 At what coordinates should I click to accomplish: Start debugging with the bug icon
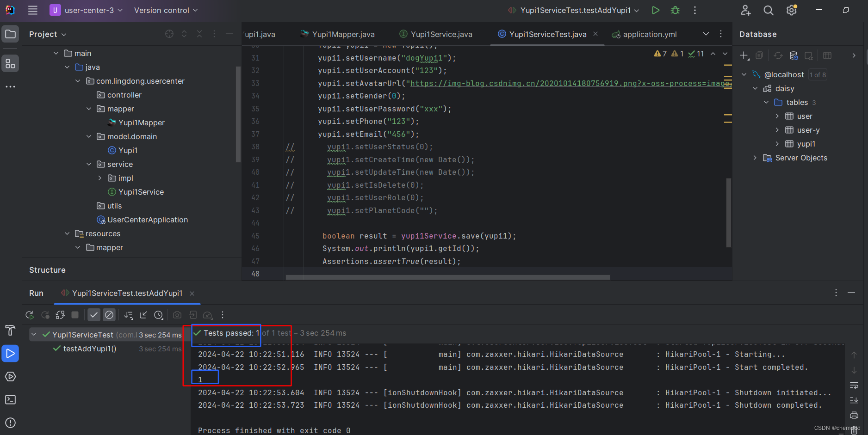coord(675,10)
